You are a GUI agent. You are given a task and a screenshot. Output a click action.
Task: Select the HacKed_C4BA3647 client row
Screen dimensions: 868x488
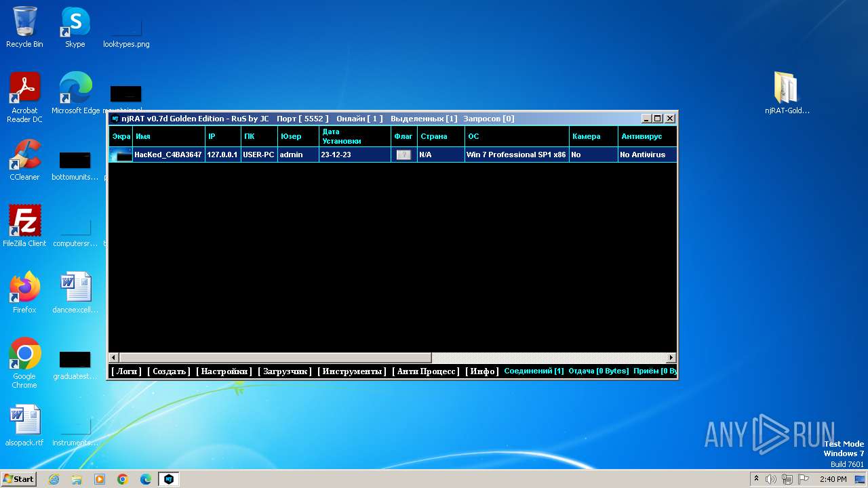pyautogui.click(x=393, y=155)
